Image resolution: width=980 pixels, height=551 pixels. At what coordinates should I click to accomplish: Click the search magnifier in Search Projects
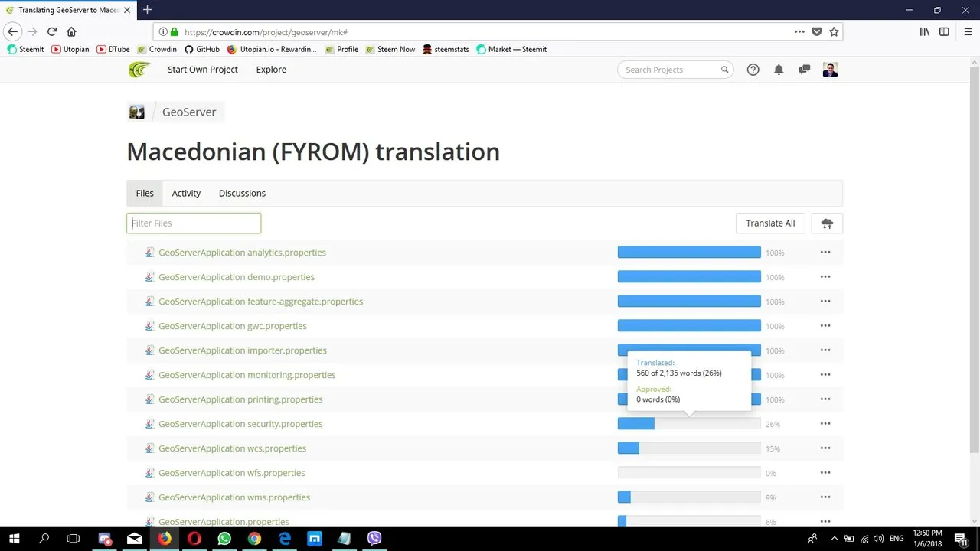[x=724, y=70]
